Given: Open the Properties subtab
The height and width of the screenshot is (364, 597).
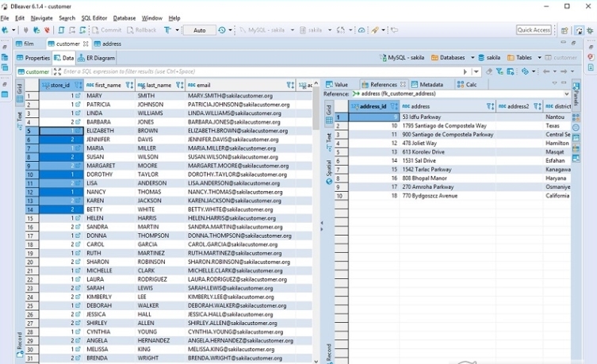Looking at the screenshot, I should coord(33,58).
